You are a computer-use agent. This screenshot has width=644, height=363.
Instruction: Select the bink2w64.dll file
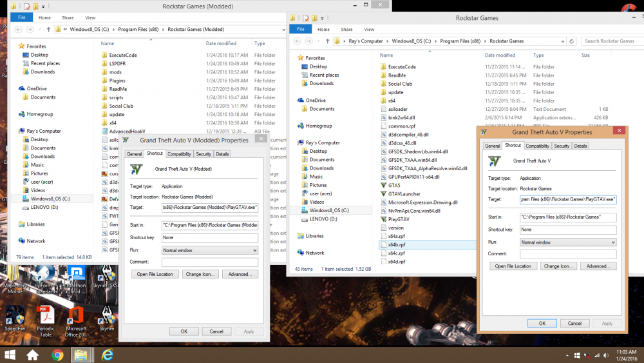coord(401,117)
